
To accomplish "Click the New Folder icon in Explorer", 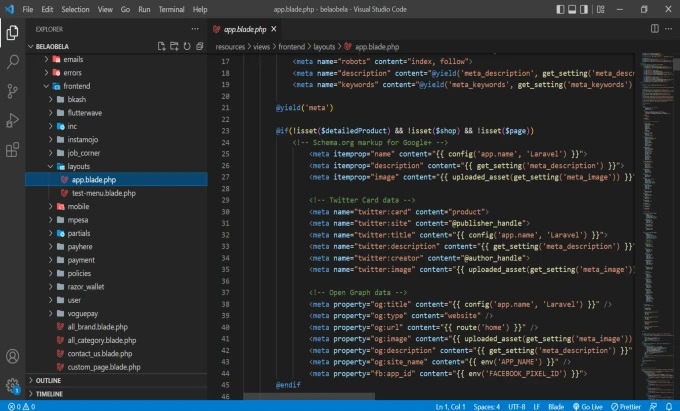I will [174, 46].
